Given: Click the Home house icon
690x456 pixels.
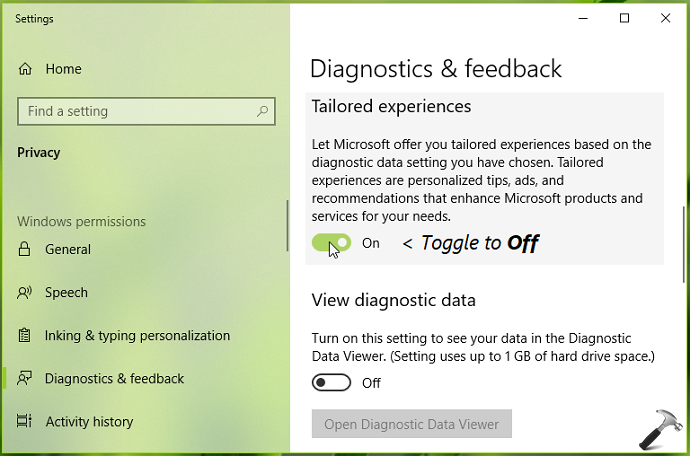Looking at the screenshot, I should [25, 69].
